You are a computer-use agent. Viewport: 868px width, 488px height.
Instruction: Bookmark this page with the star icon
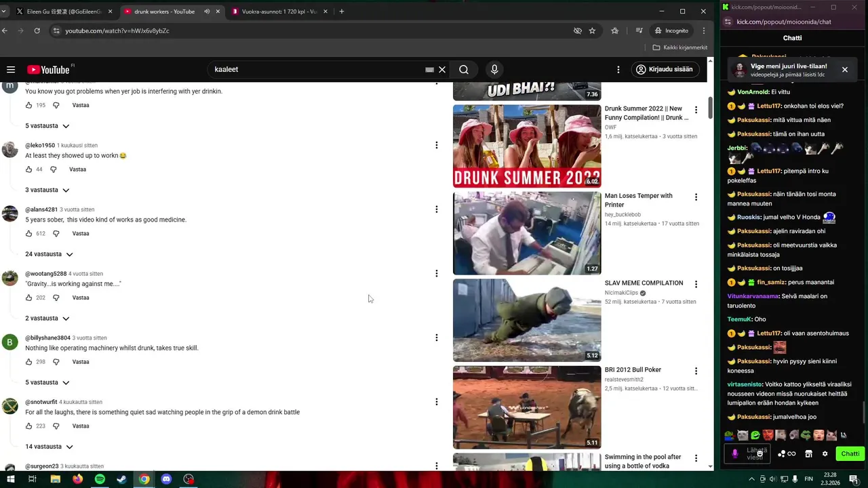tap(592, 30)
